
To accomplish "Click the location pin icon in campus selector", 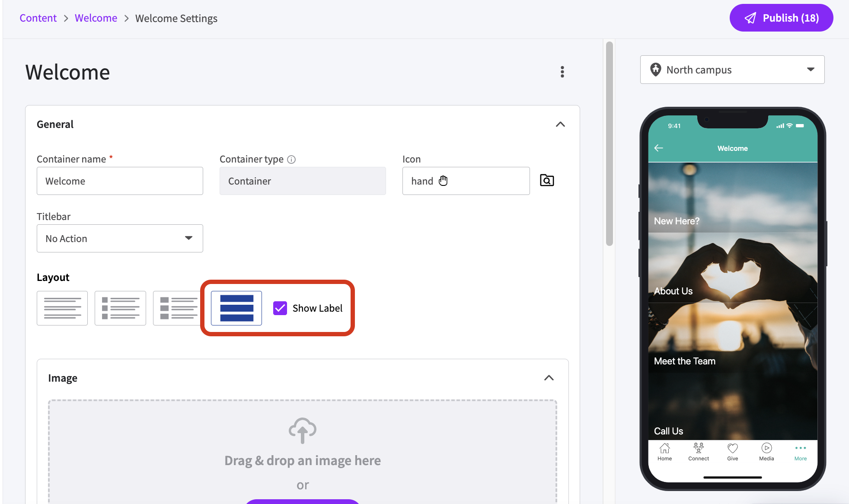I will tap(655, 70).
